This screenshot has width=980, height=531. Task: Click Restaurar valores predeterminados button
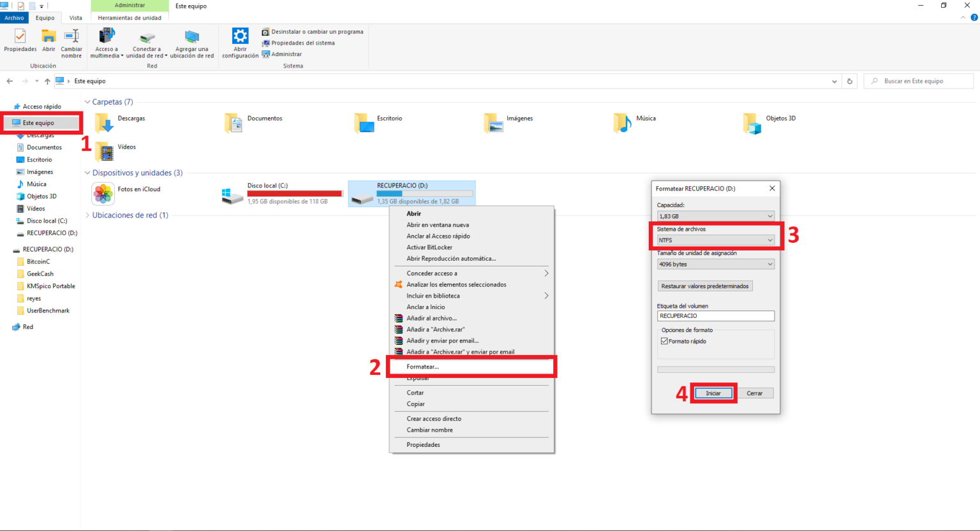coord(705,286)
